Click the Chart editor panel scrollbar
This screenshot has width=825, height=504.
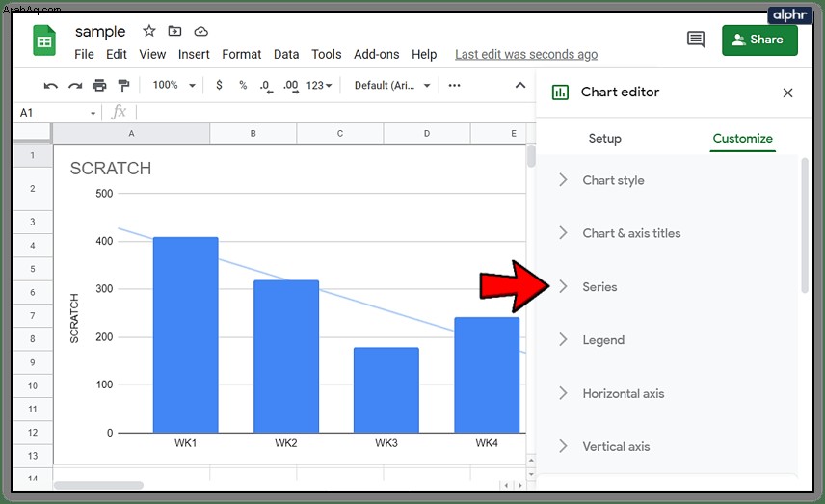805,225
